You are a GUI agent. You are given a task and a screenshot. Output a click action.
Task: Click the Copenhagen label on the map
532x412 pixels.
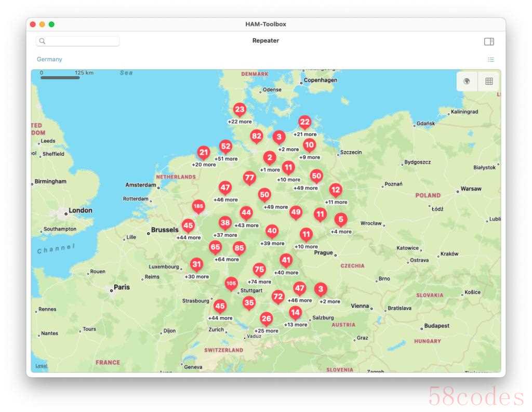320,80
